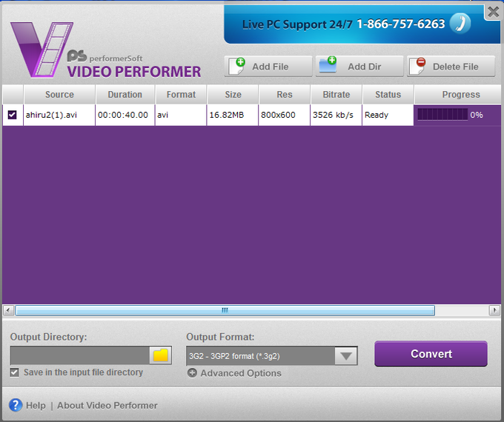This screenshot has width=504, height=422.
Task: Toggle Save in the input file directory
Action: coord(14,372)
